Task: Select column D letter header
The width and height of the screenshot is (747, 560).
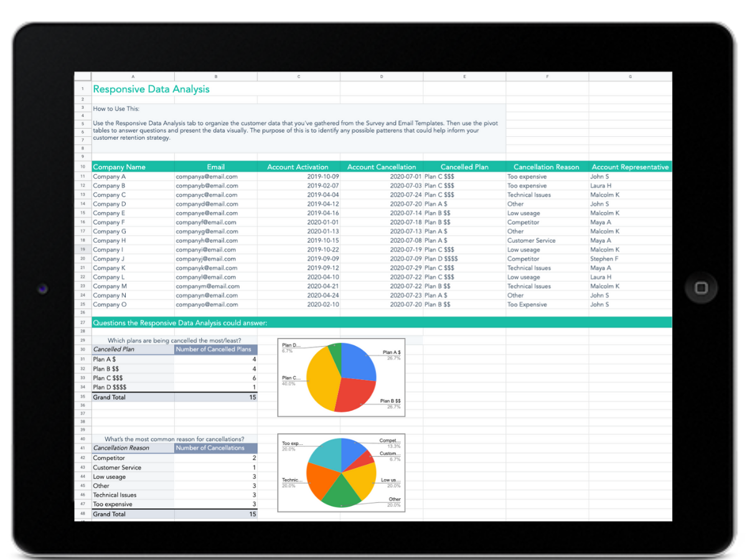Action: (381, 77)
